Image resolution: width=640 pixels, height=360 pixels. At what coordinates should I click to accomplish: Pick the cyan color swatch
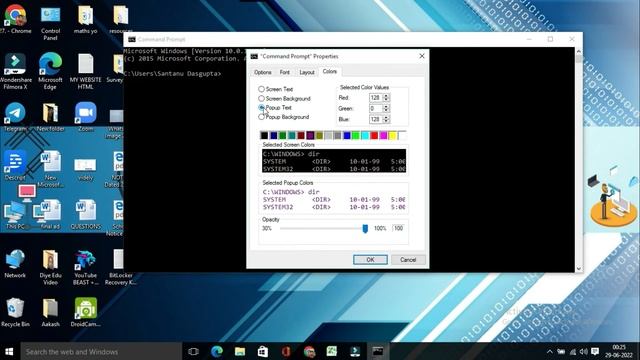click(365, 136)
